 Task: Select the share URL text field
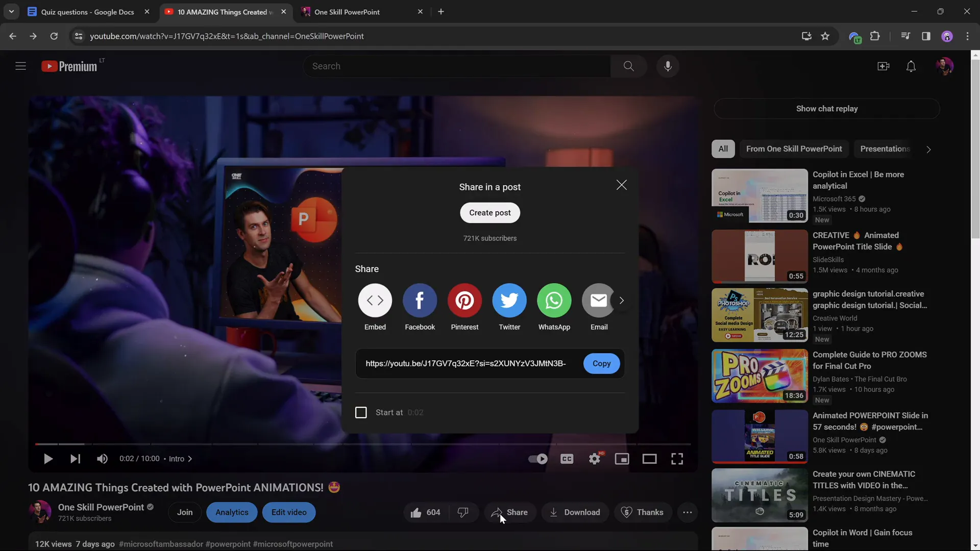[466, 363]
